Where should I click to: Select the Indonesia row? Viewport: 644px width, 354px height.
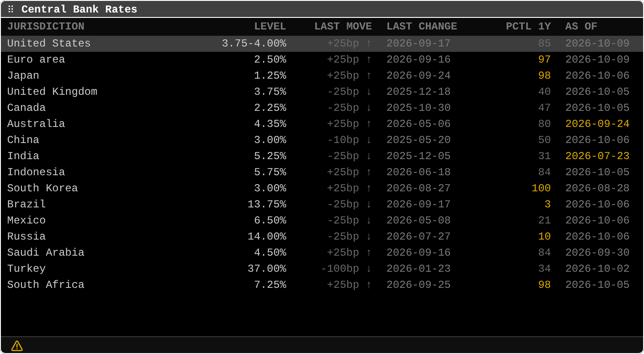(x=322, y=172)
